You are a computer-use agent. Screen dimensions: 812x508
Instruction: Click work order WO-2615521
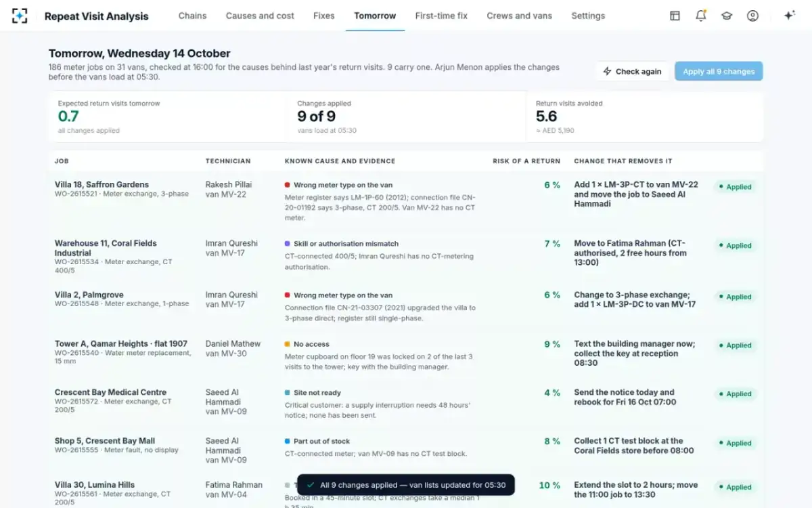(76, 194)
